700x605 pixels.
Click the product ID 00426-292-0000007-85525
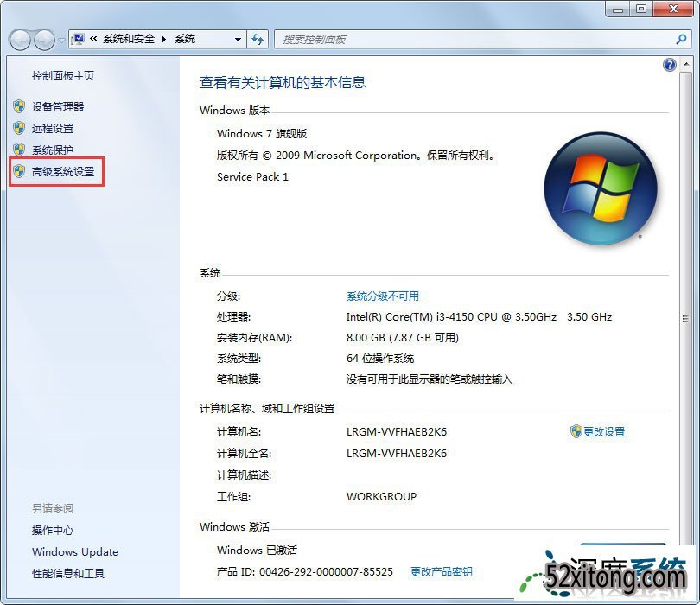click(x=326, y=572)
